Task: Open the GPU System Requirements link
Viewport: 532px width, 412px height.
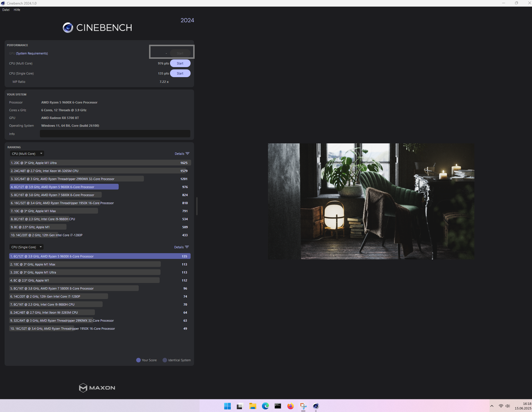Action: pyautogui.click(x=32, y=53)
